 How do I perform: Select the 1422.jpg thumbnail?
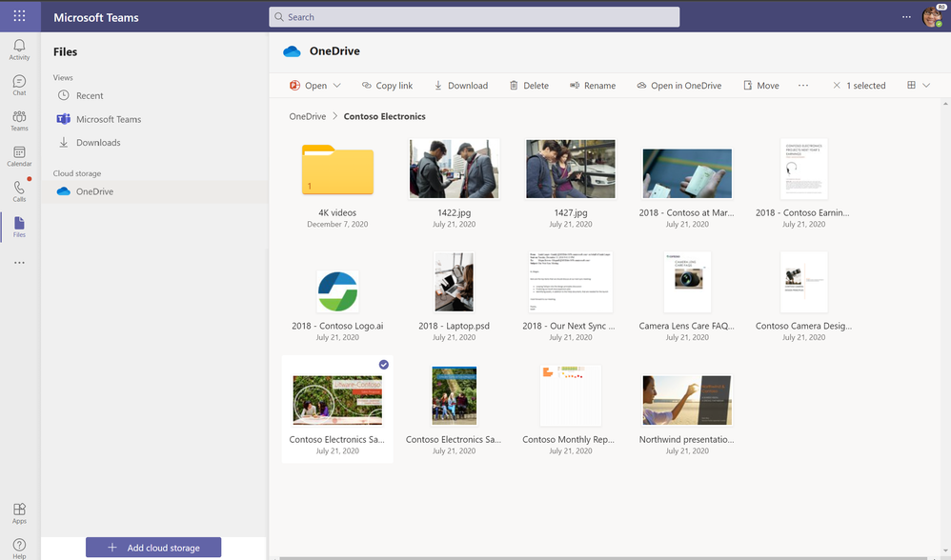(x=454, y=169)
